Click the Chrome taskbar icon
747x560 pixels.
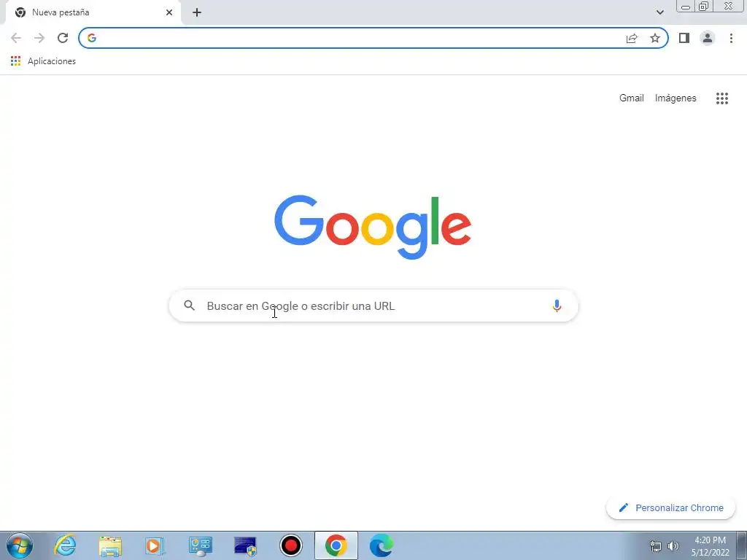coord(336,545)
